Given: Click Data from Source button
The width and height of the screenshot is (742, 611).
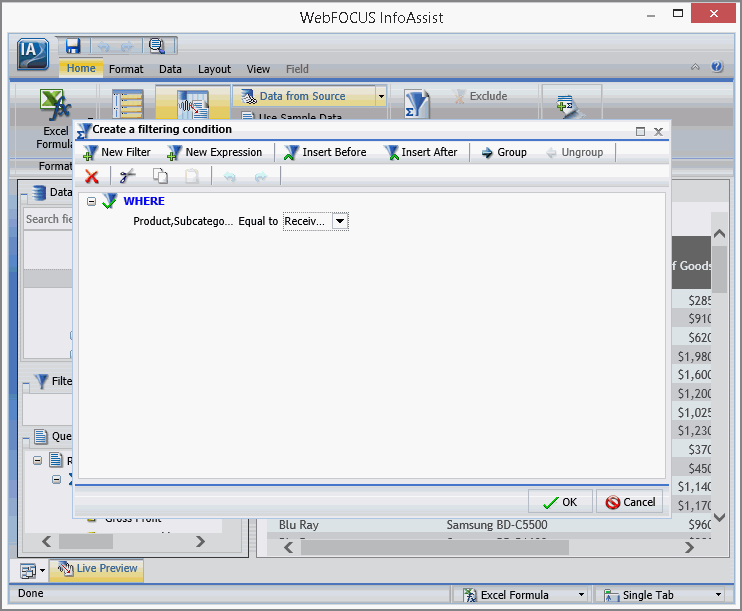Looking at the screenshot, I should coord(304,96).
